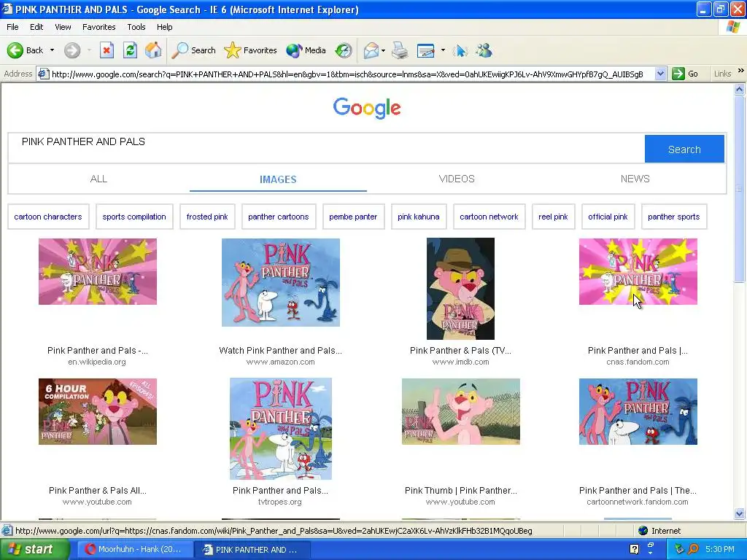Open Messenger people icon in toolbar

[484, 50]
